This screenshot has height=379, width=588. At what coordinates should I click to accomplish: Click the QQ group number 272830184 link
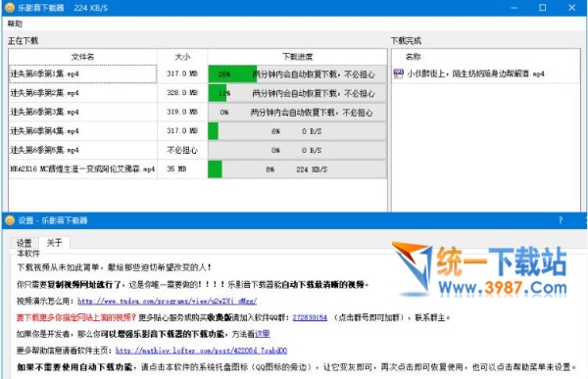[x=310, y=317]
